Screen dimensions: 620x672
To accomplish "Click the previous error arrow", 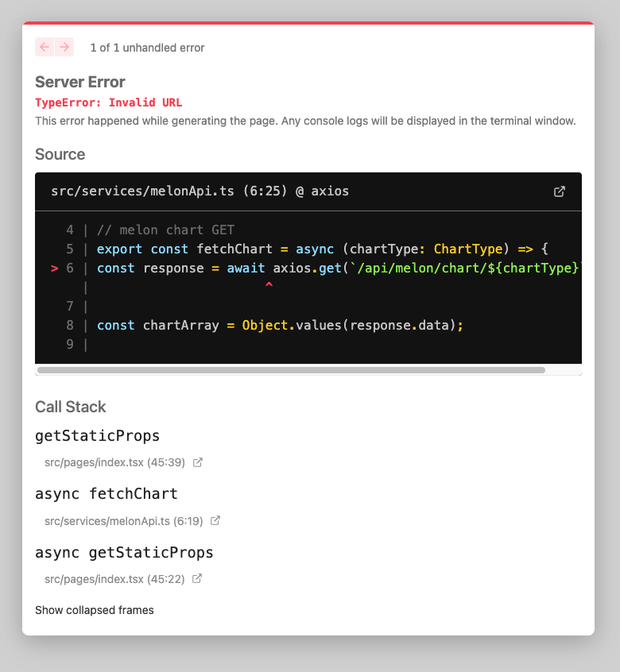I will click(44, 47).
